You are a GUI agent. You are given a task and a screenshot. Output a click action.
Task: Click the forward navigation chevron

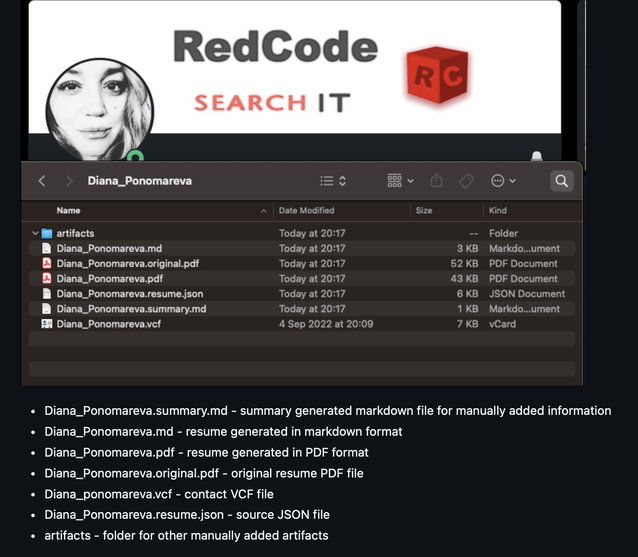(x=69, y=181)
